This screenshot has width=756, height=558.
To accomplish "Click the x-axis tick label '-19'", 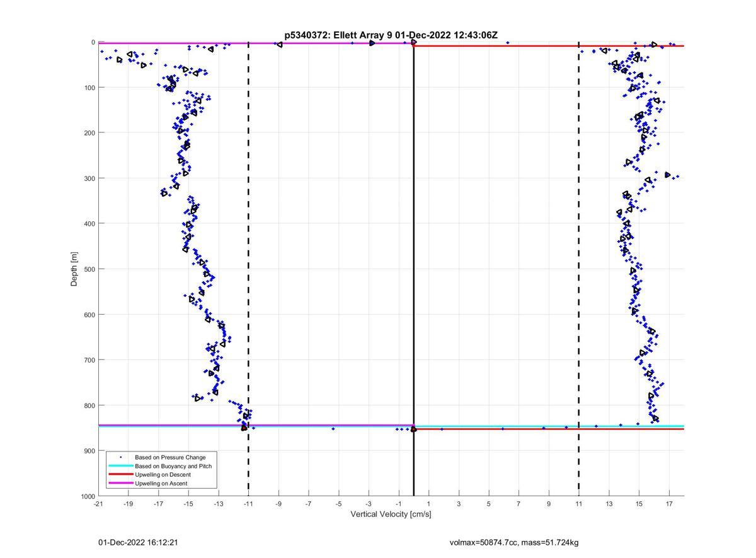I will coord(128,504).
